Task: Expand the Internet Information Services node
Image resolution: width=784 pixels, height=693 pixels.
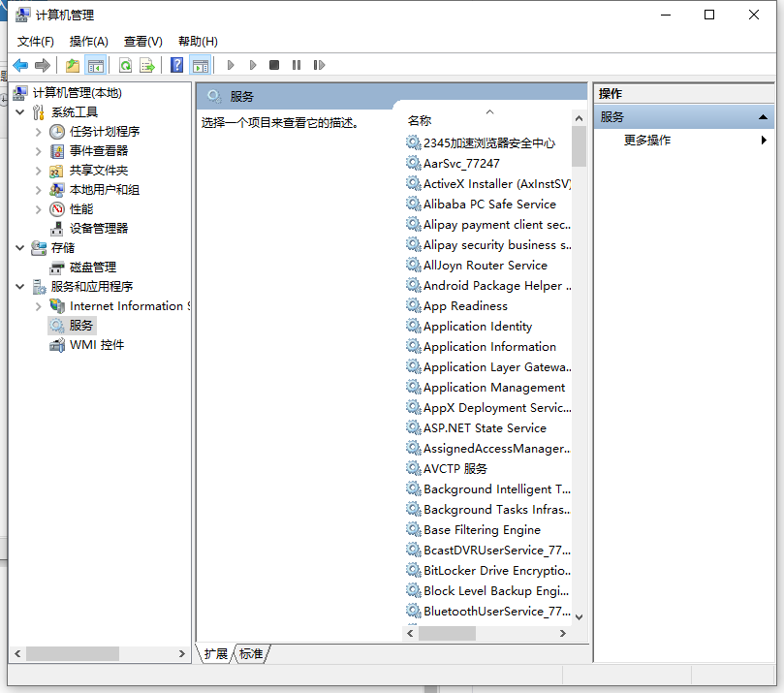Action: (39, 306)
